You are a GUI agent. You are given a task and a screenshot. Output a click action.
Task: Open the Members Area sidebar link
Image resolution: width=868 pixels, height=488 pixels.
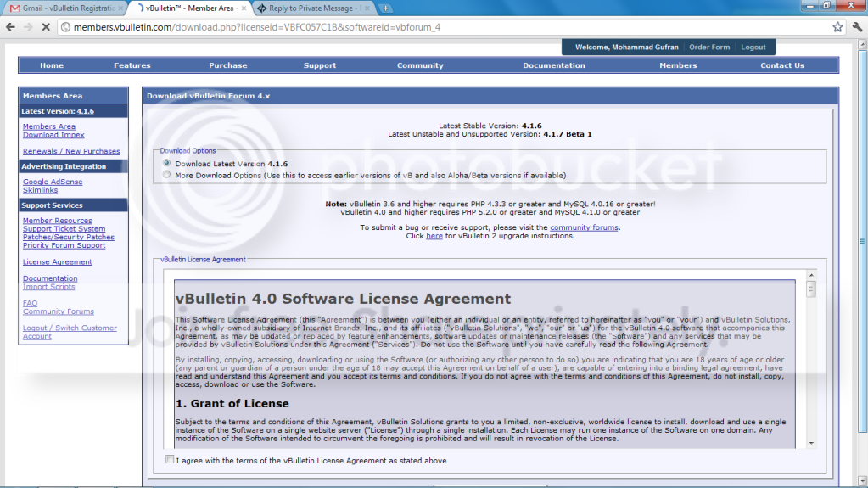tap(48, 126)
